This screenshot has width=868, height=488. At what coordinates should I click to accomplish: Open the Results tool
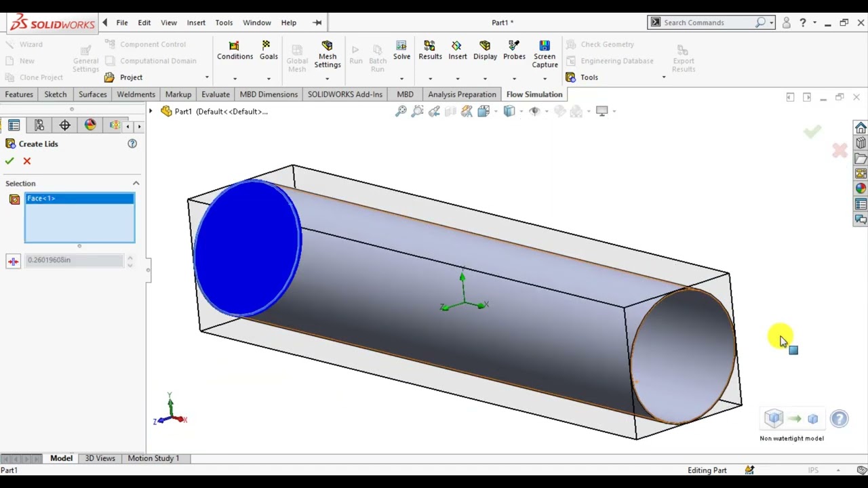430,51
